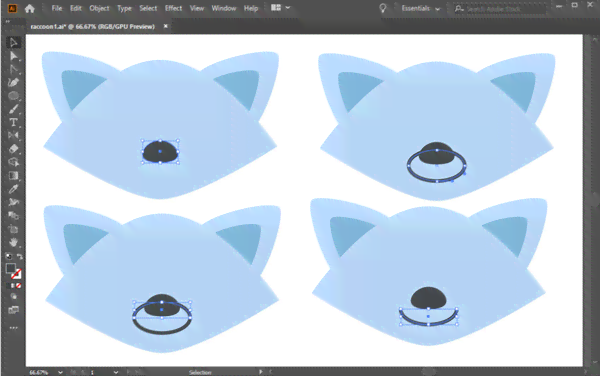Click the status bar play arrow
This screenshot has height=376, width=600.
click(261, 372)
